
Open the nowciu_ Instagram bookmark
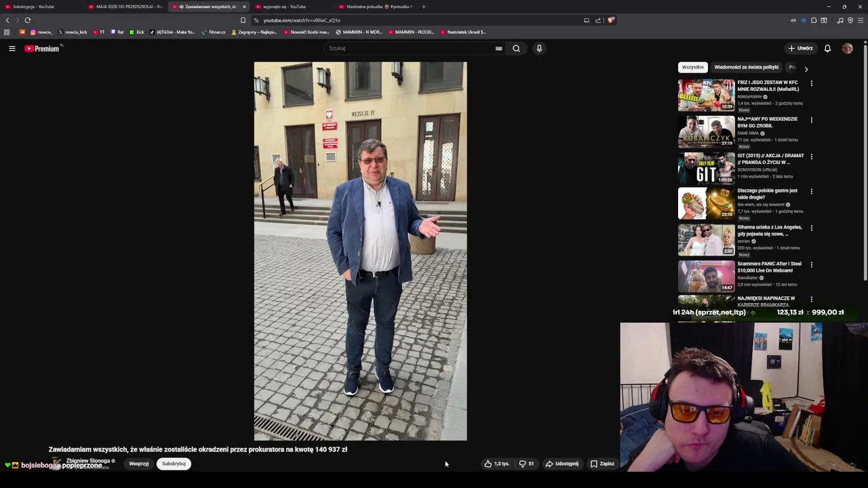pos(41,32)
